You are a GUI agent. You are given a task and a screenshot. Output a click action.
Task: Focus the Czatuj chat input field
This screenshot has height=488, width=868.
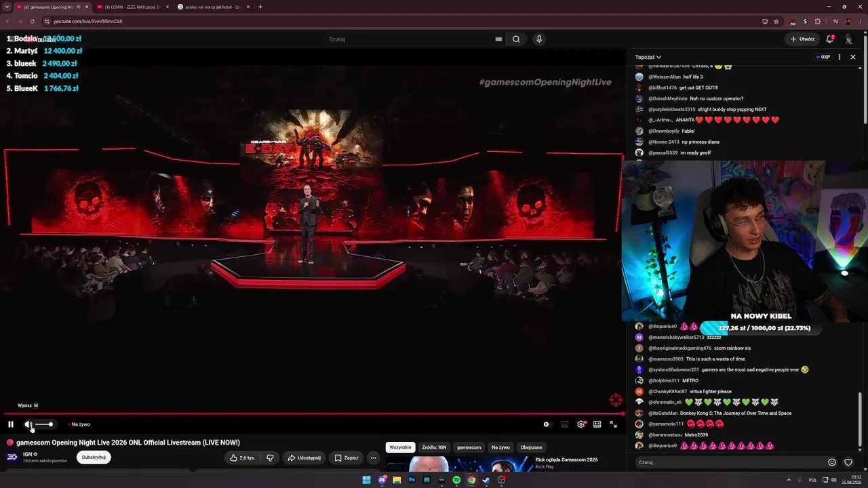(730, 462)
